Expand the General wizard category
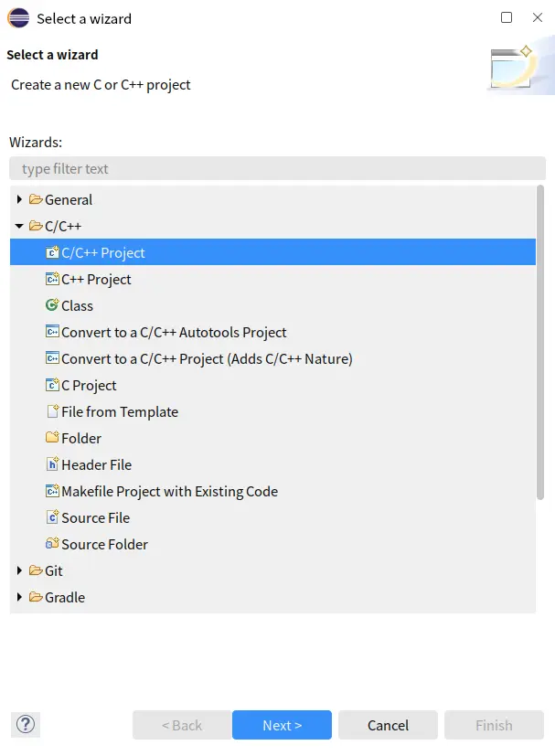Image resolution: width=555 pixels, height=756 pixels. tap(19, 200)
